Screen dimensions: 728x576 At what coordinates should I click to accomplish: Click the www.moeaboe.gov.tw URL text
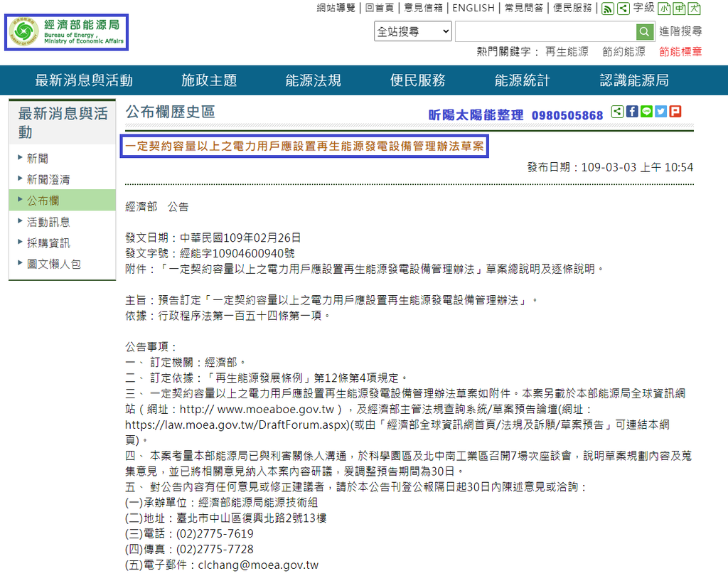276,409
